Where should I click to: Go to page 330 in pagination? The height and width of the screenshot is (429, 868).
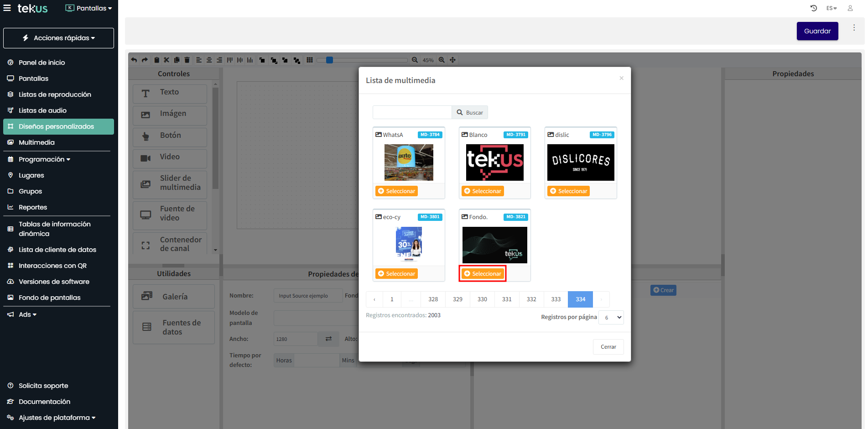click(x=482, y=299)
